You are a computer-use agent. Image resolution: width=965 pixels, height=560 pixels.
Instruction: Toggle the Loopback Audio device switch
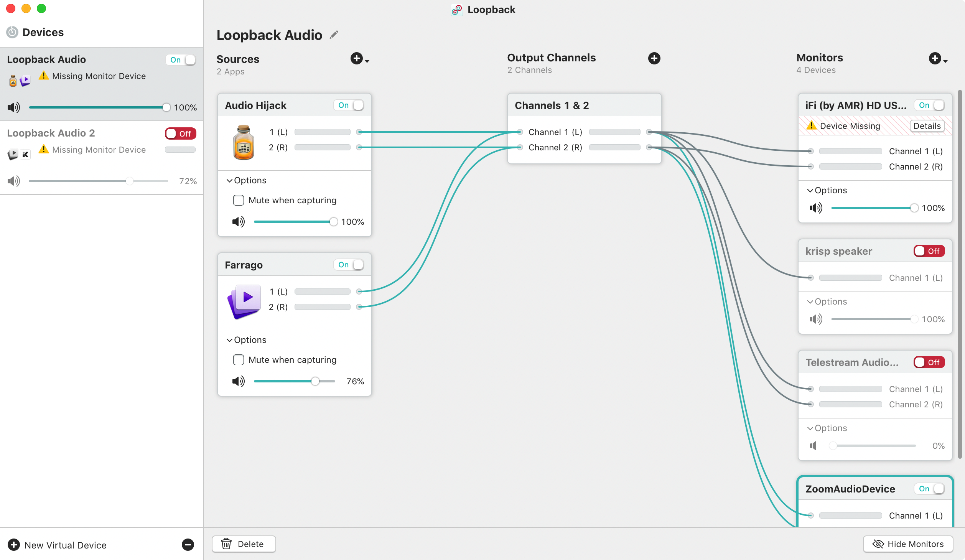[181, 60]
